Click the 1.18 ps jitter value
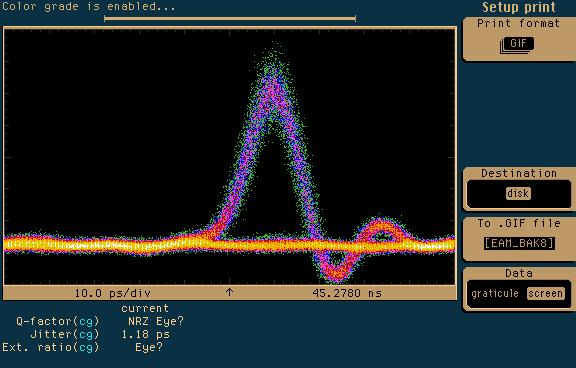The width and height of the screenshot is (576, 368). click(145, 334)
